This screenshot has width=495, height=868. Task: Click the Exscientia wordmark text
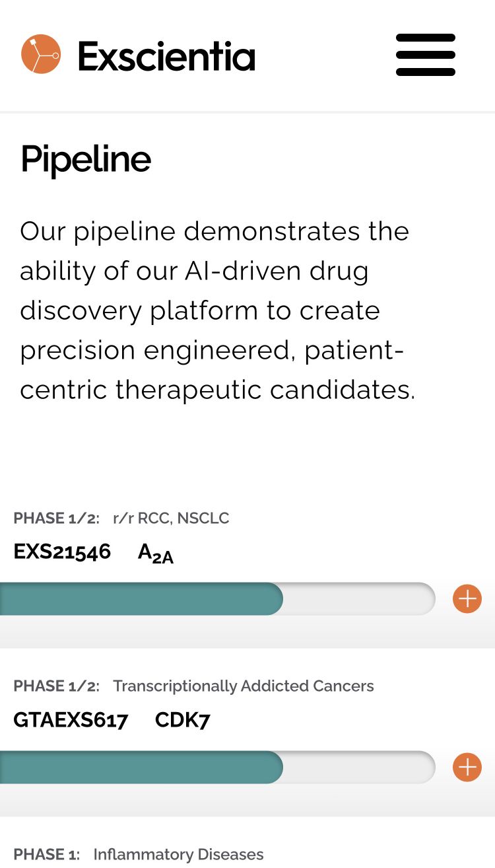(x=166, y=56)
